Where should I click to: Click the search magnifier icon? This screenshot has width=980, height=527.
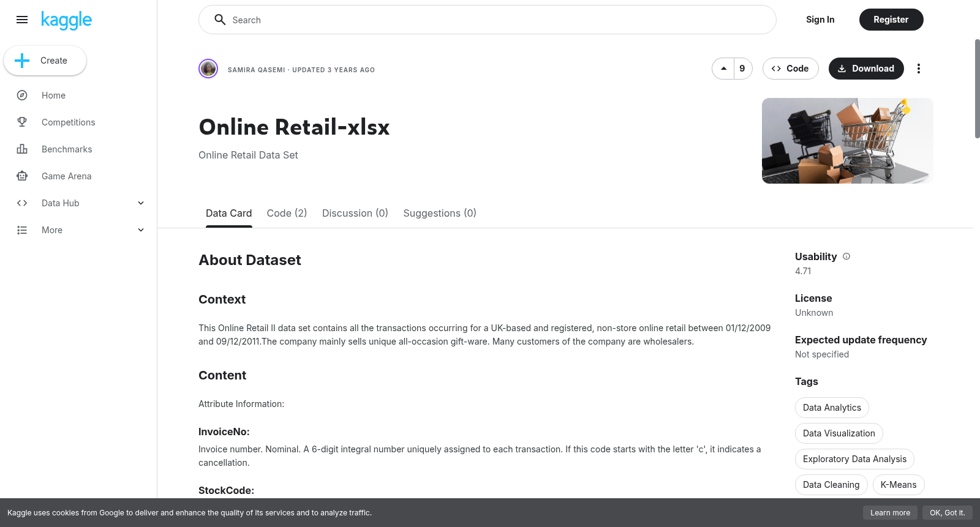pos(220,20)
